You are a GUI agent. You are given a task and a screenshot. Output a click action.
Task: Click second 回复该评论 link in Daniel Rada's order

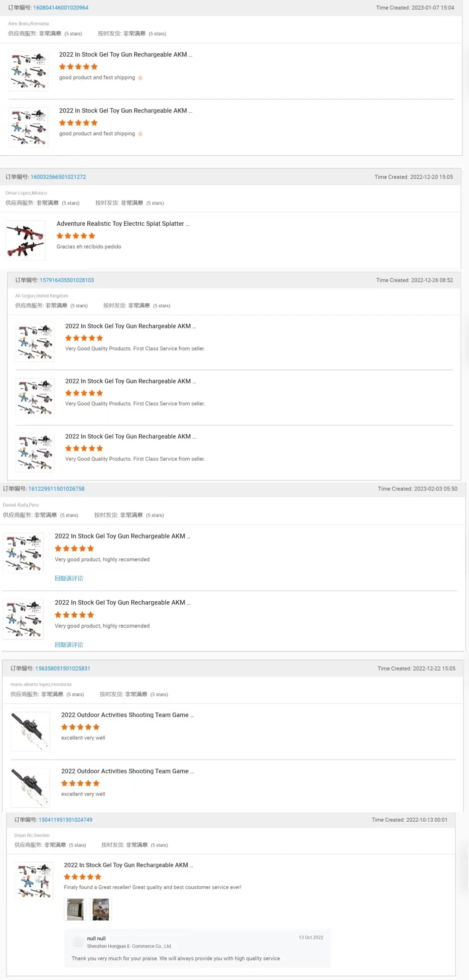(69, 645)
